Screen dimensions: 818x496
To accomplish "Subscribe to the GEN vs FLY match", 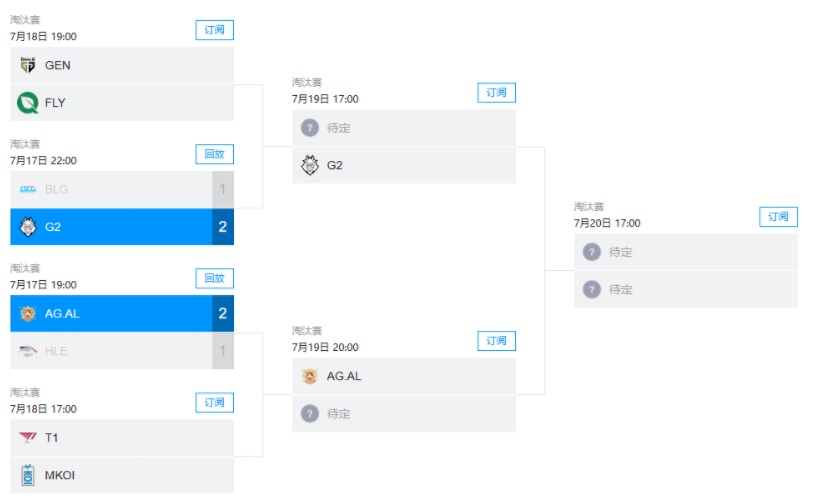I will pos(214,30).
